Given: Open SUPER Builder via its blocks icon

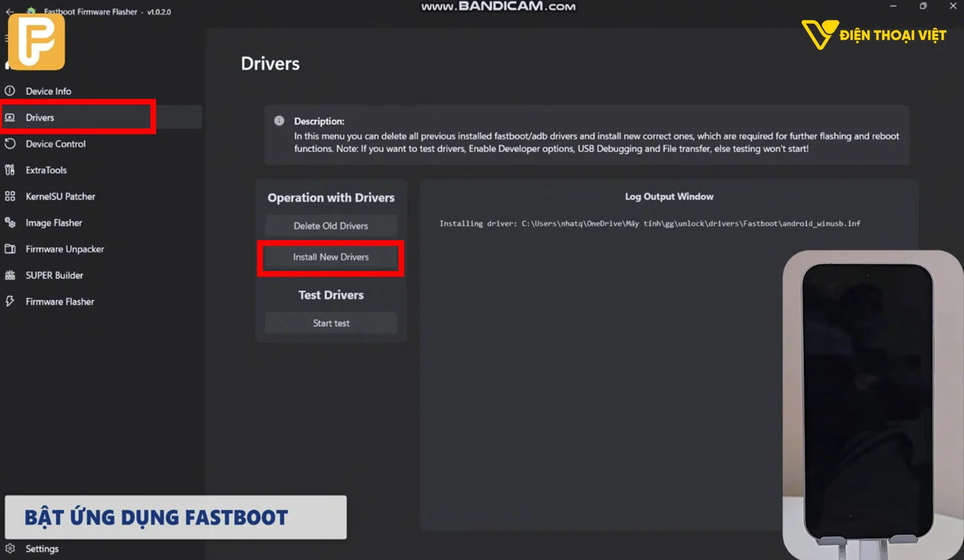Looking at the screenshot, I should 10,275.
